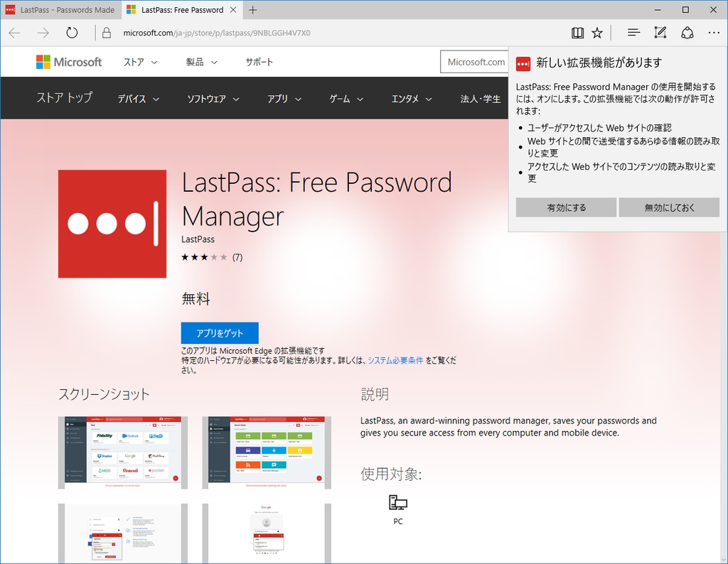Click the padlock icon in address bar
728x564 pixels.
(107, 33)
